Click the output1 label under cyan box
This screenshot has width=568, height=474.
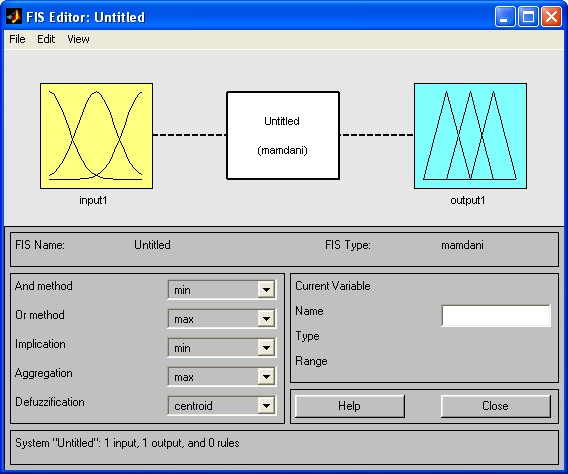[x=468, y=200]
